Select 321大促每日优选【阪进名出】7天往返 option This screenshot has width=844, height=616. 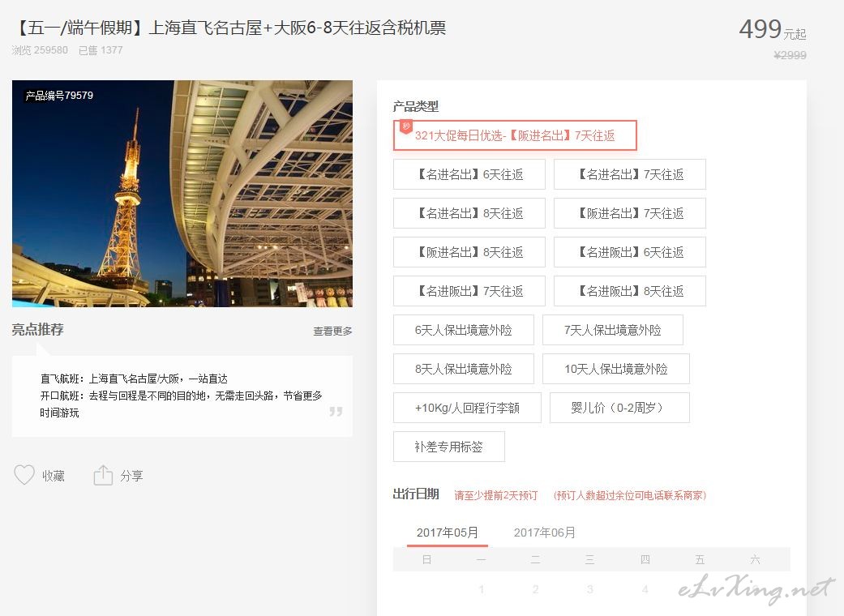(x=515, y=135)
